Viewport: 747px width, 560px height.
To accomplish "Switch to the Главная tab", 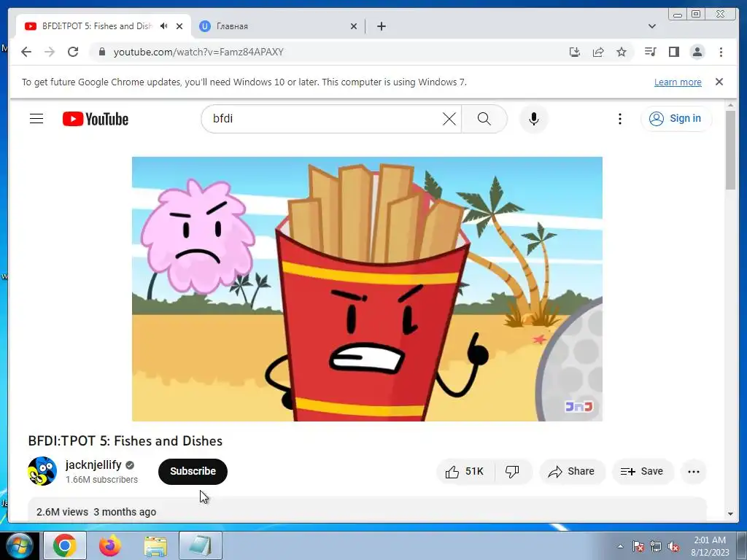I will click(279, 26).
